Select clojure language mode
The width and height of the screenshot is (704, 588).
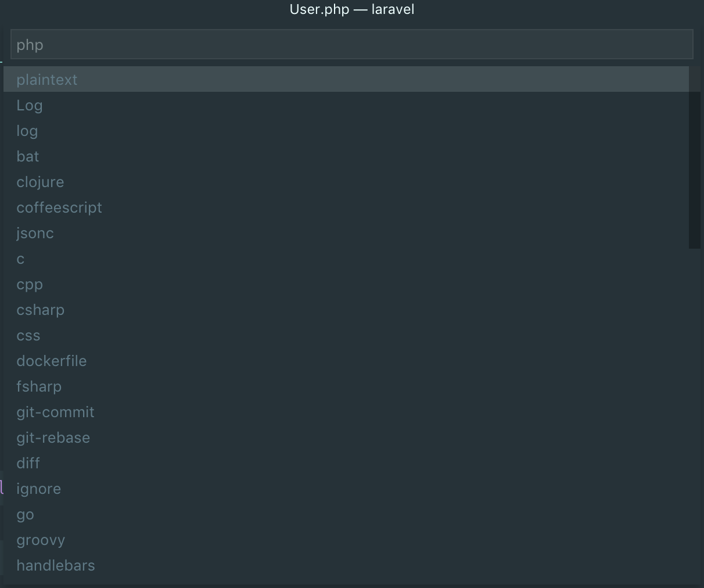(40, 182)
